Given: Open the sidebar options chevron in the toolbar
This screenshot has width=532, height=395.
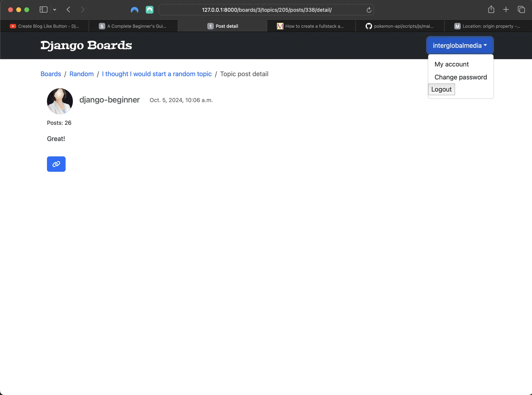Looking at the screenshot, I should [x=55, y=10].
